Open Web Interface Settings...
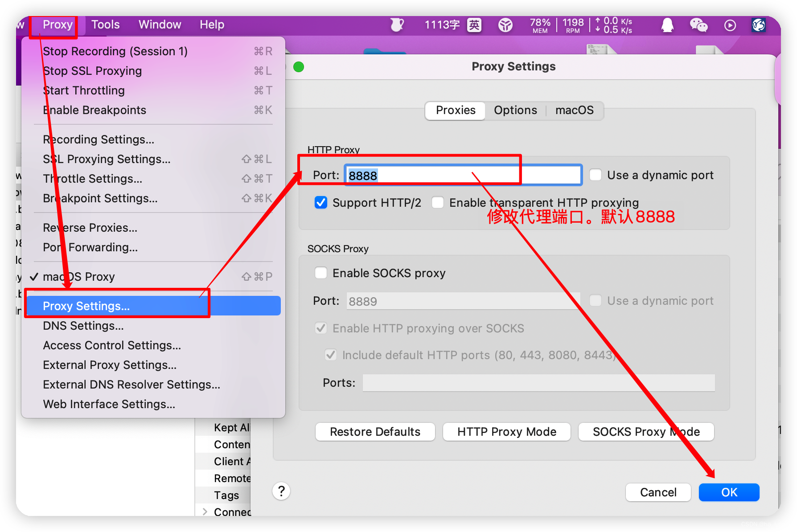 point(153,404)
